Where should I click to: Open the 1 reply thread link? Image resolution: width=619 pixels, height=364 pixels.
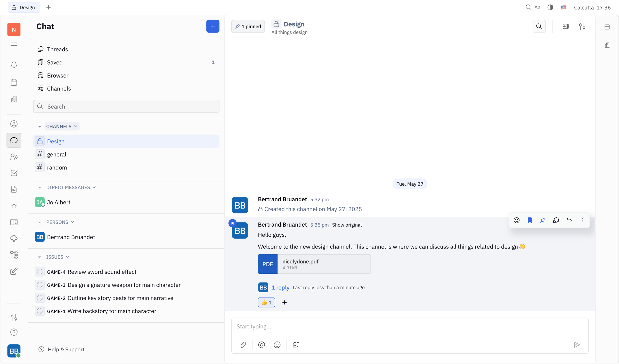click(x=280, y=287)
